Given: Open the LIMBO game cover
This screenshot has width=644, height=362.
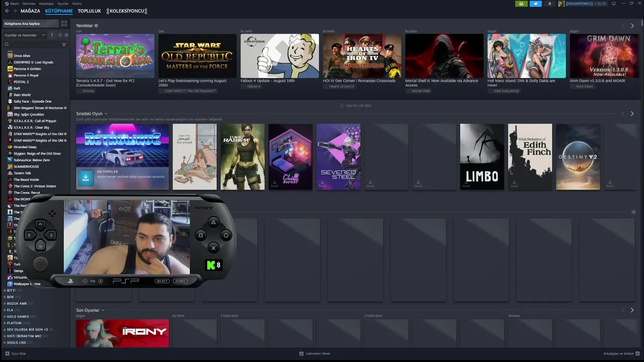Looking at the screenshot, I should (482, 157).
